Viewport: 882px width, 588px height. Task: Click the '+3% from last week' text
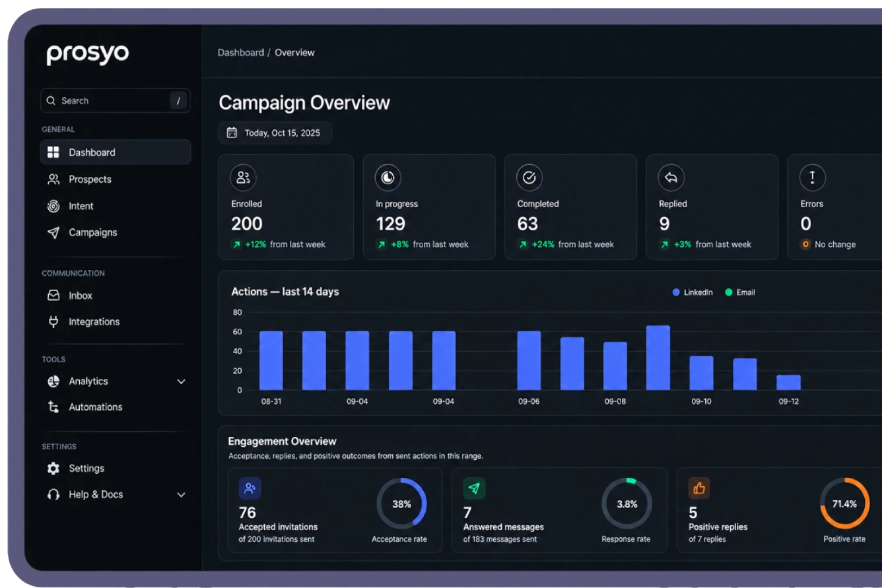(712, 244)
